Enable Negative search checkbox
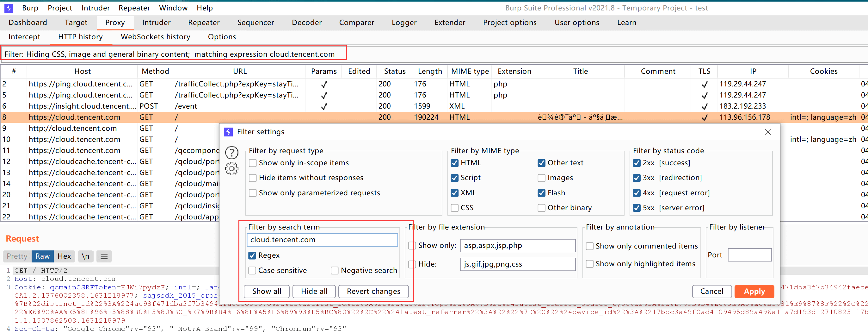868x334 pixels. [x=335, y=271]
